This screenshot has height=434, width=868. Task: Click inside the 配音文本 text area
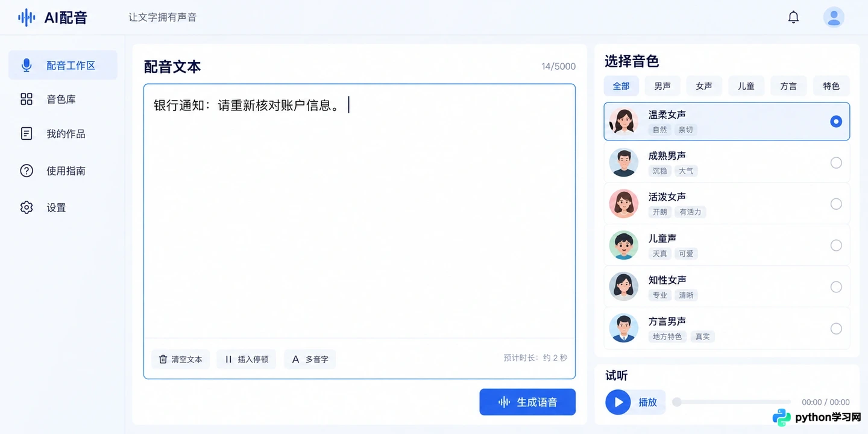(359, 211)
